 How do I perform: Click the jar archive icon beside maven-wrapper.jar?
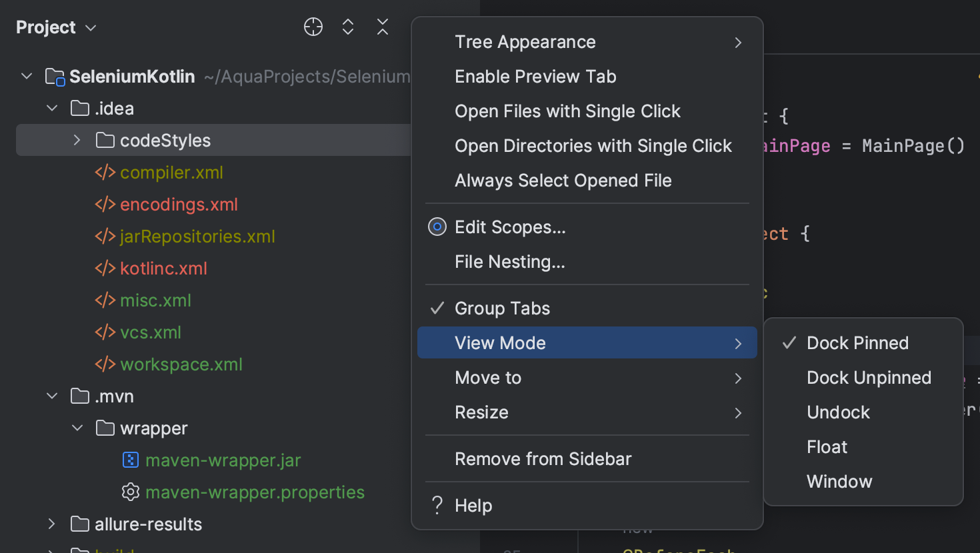click(130, 460)
